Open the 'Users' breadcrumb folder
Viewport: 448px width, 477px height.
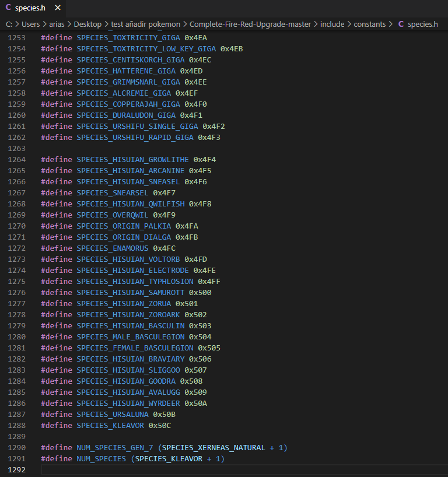coord(32,24)
